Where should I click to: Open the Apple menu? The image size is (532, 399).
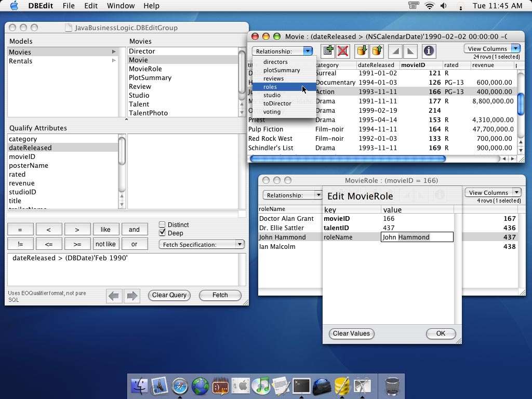click(x=14, y=6)
